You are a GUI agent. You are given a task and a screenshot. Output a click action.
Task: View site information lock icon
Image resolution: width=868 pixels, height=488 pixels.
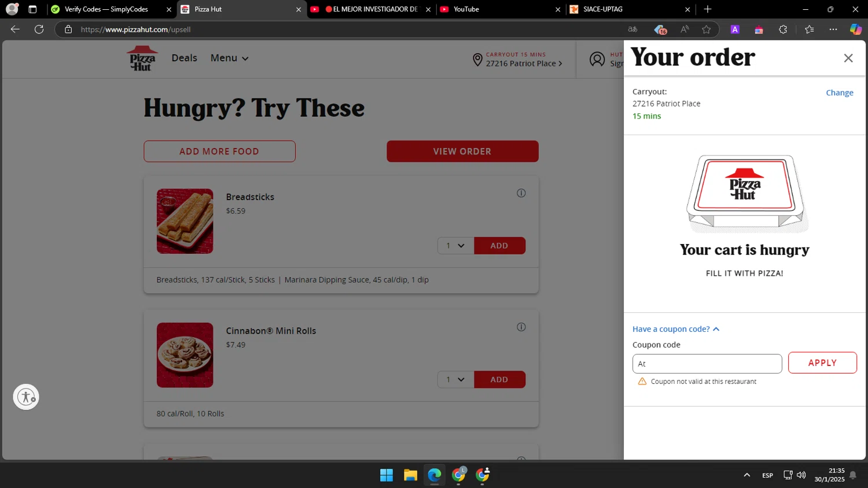(x=68, y=29)
